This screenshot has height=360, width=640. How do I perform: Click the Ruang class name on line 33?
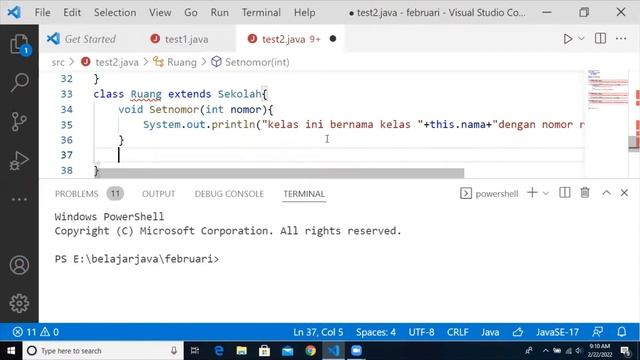pos(146,94)
